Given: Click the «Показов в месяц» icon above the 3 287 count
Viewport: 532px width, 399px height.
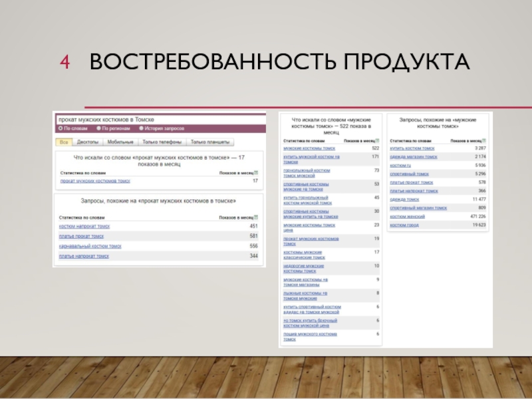Looking at the screenshot, I should (x=484, y=141).
